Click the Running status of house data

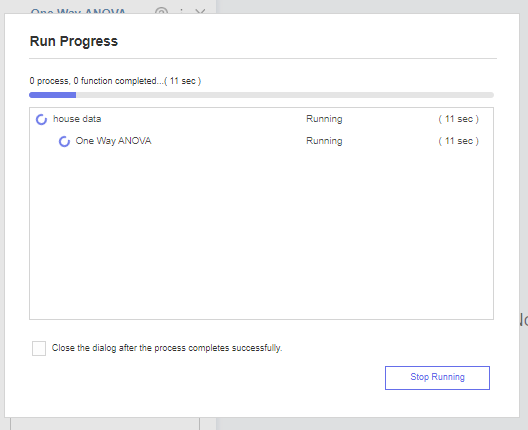[324, 119]
